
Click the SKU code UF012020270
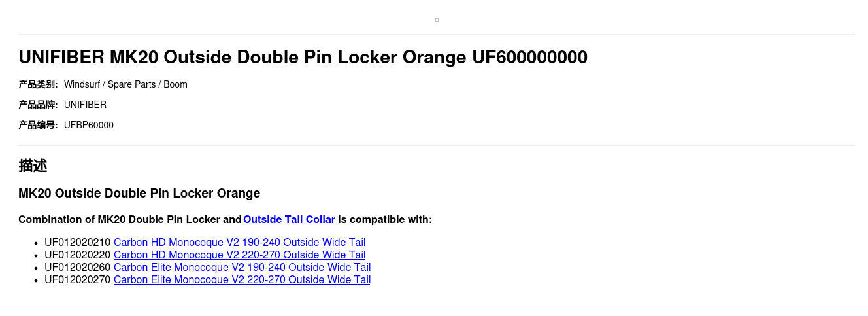coord(78,280)
